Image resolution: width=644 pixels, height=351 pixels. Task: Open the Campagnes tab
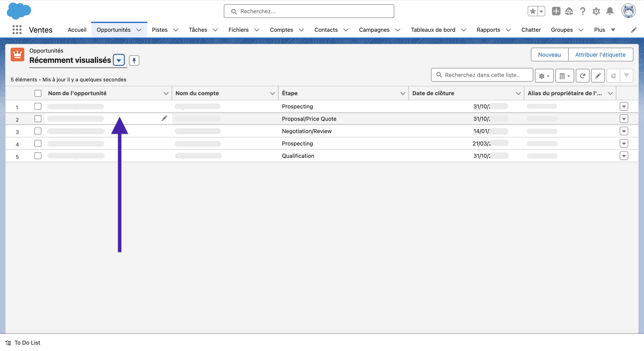click(374, 30)
